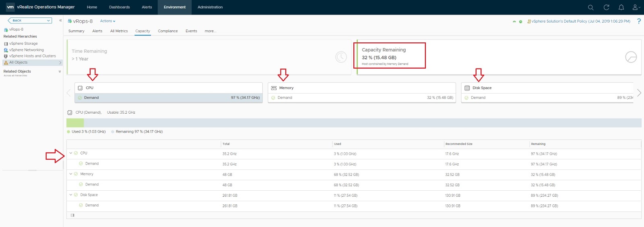The image size is (644, 227).
Task: Collapse the CPU table row
Action: pyautogui.click(x=71, y=153)
